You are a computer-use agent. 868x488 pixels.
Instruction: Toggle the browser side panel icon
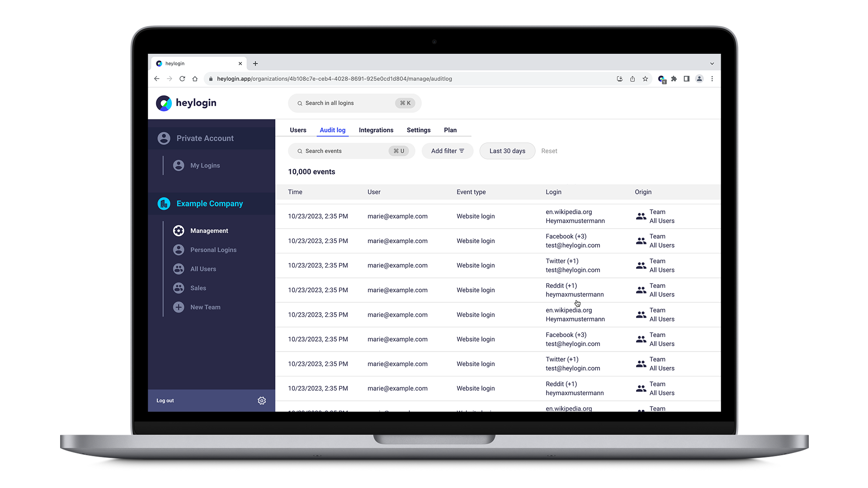[687, 79]
